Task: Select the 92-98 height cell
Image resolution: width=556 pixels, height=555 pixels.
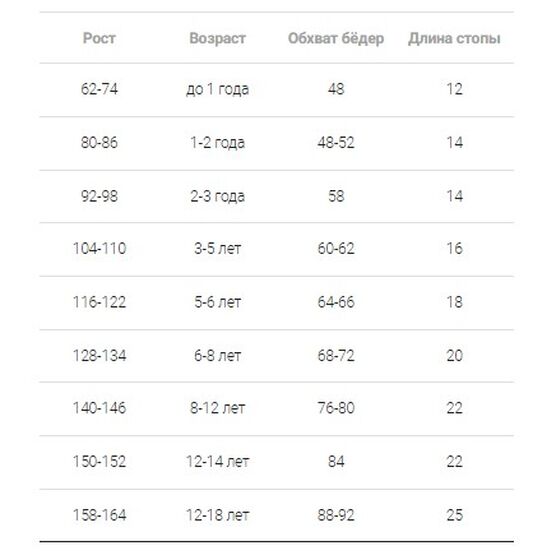Action: (x=99, y=196)
